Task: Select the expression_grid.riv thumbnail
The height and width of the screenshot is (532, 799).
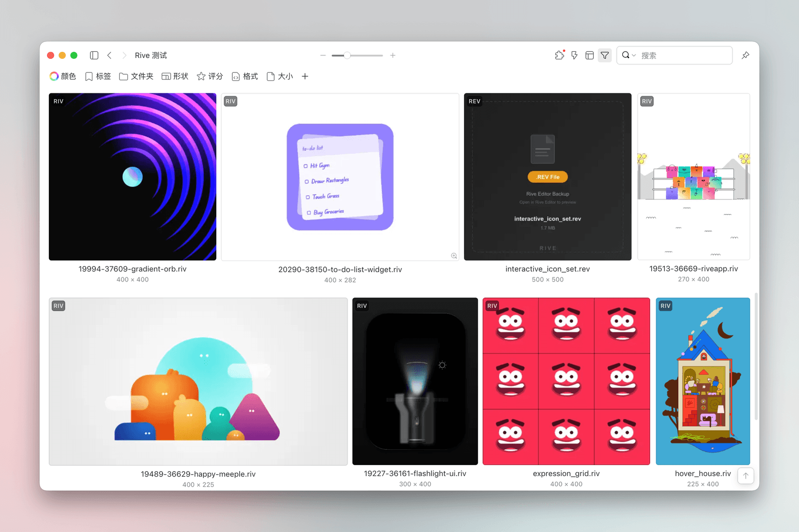Action: click(x=566, y=381)
